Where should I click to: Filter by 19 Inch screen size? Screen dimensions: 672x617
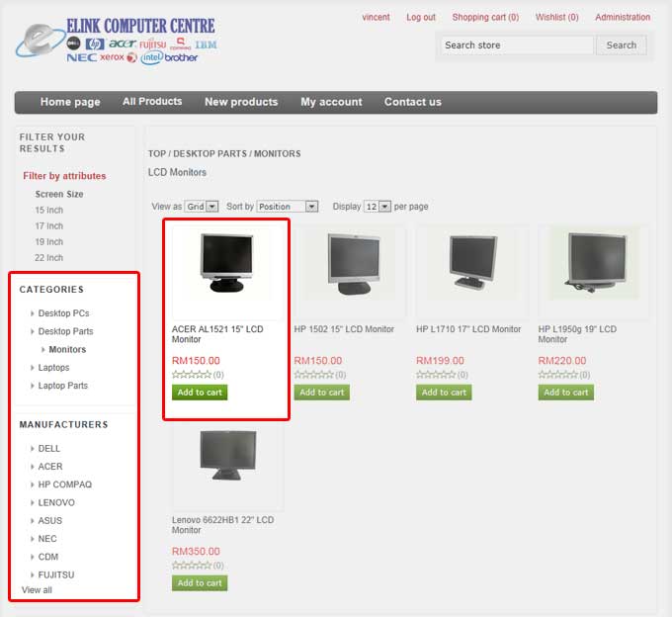pyautogui.click(x=48, y=242)
